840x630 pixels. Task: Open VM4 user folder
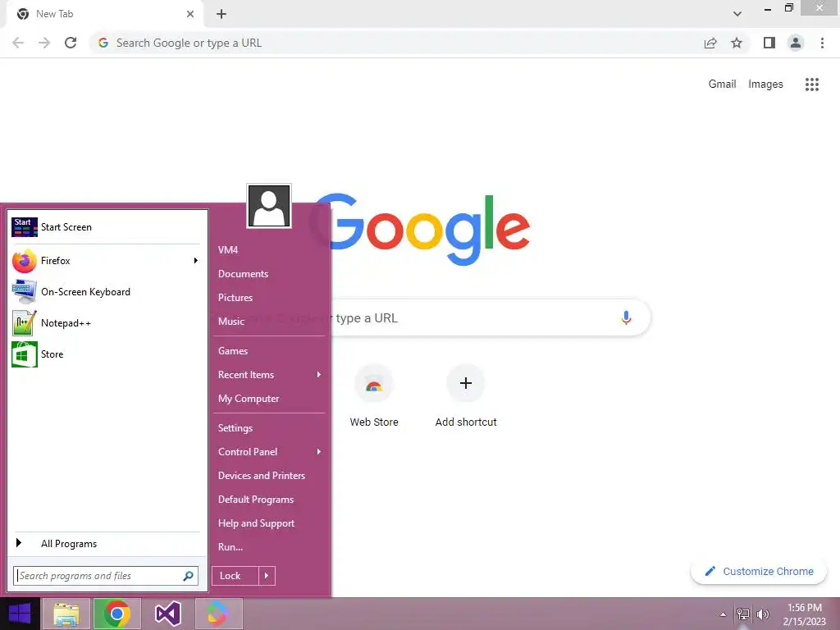point(269,250)
